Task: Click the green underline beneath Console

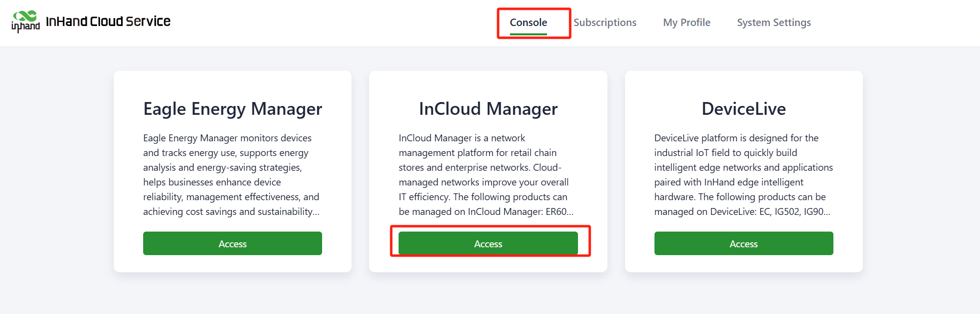Action: 528,34
